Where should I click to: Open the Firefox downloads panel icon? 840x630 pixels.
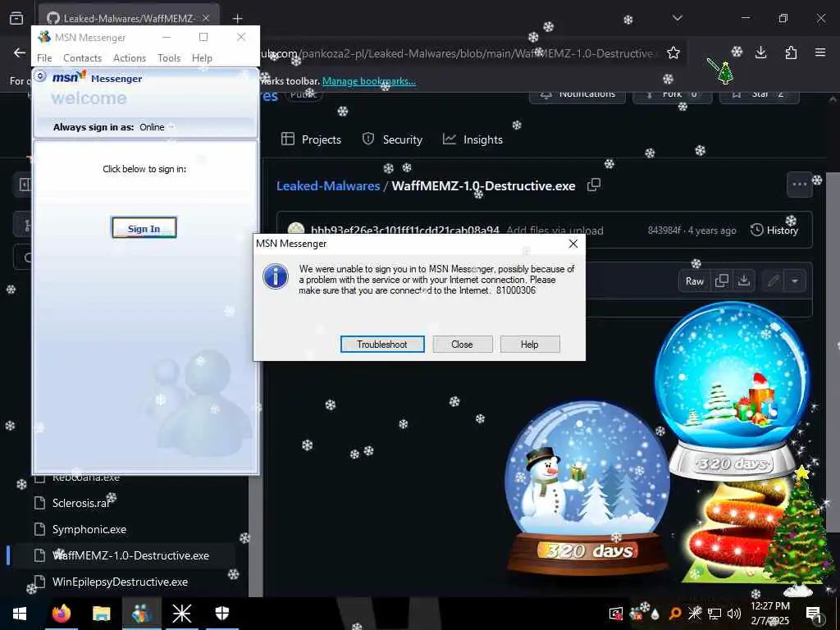760,52
